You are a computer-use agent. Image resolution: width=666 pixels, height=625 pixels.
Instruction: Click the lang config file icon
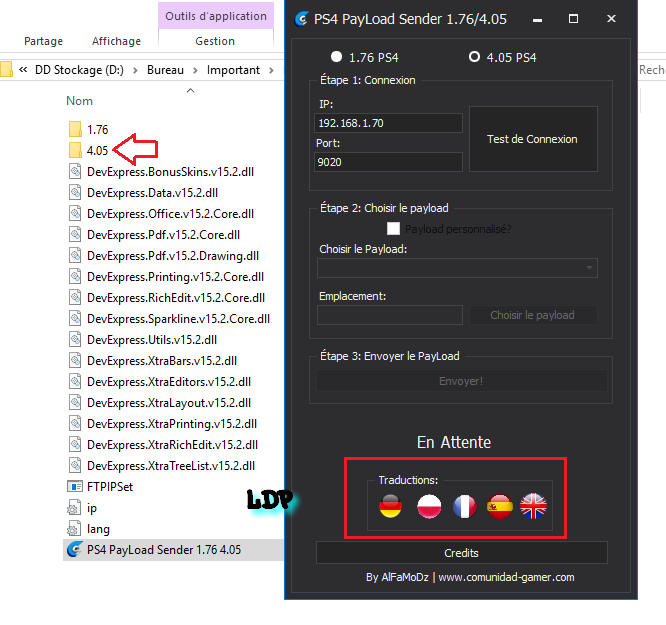[74, 529]
